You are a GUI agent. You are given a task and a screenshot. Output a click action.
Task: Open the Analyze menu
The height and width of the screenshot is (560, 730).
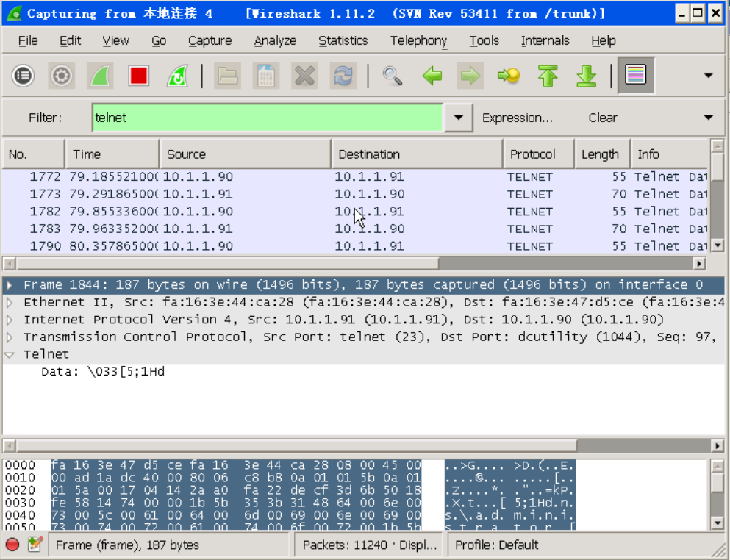point(275,41)
